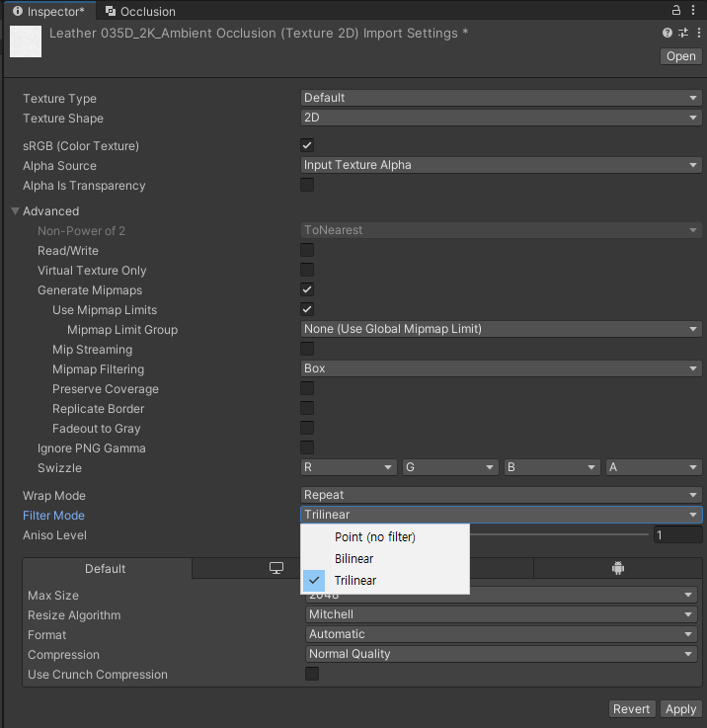Open the panel's three-dot options menu

[x=693, y=10]
